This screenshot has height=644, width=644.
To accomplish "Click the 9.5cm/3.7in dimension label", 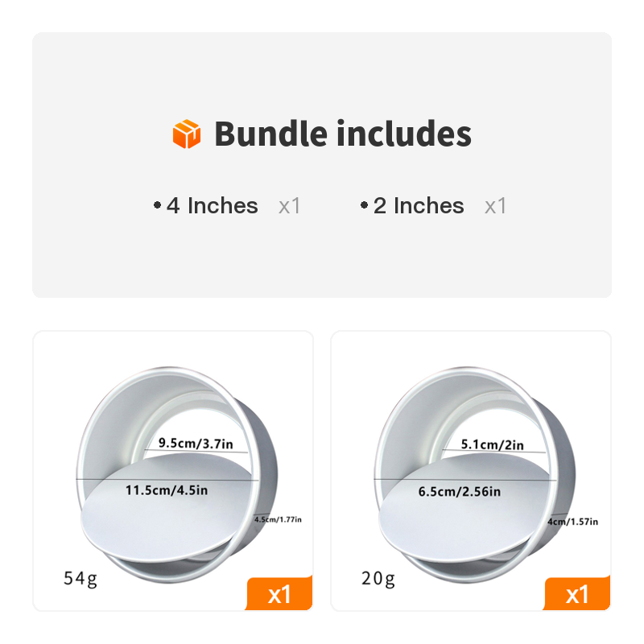I will coord(196,443).
